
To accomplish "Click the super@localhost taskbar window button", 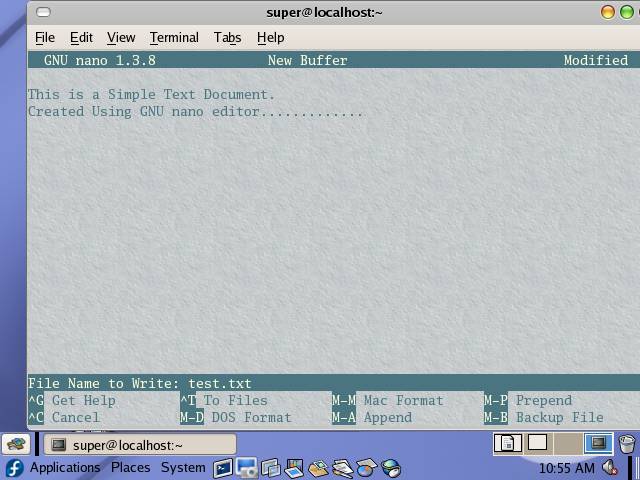I will coord(138,445).
